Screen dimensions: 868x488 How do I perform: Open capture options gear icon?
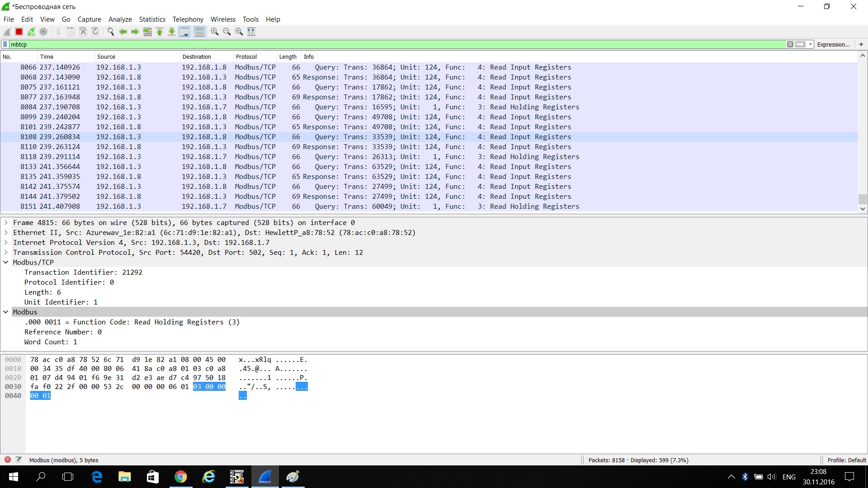coord(43,32)
